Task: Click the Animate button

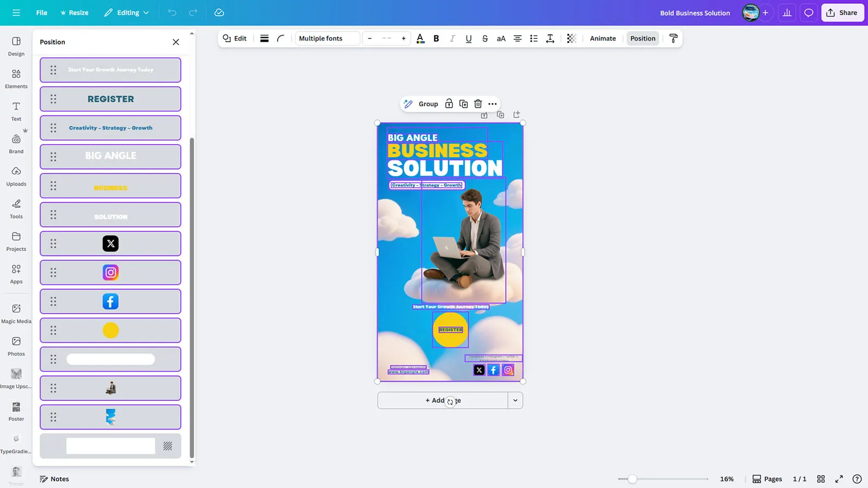Action: click(x=603, y=38)
